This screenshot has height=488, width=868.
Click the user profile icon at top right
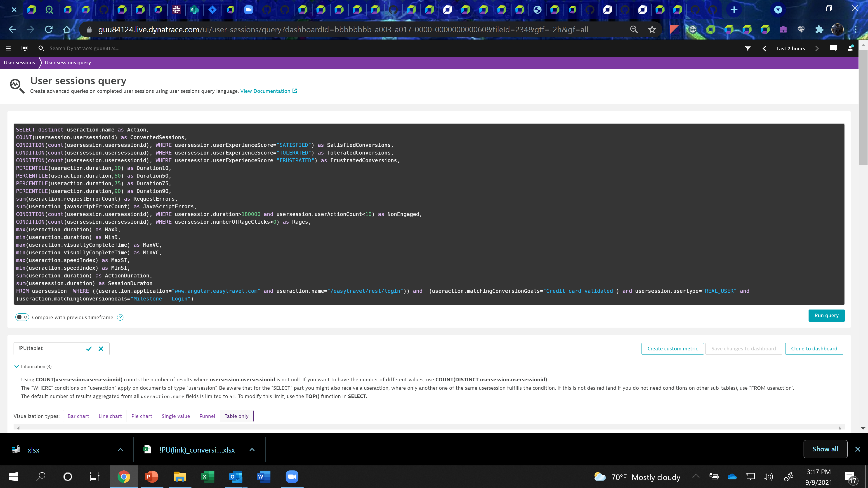coord(850,48)
